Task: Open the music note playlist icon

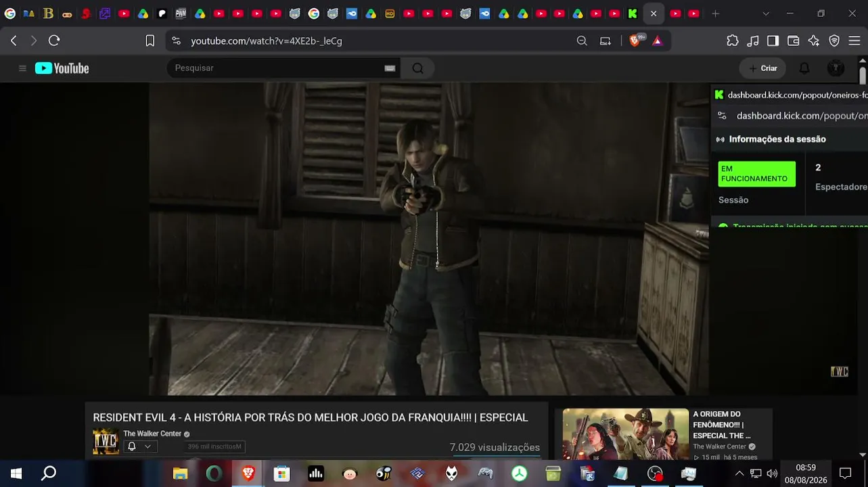Action: (x=753, y=41)
